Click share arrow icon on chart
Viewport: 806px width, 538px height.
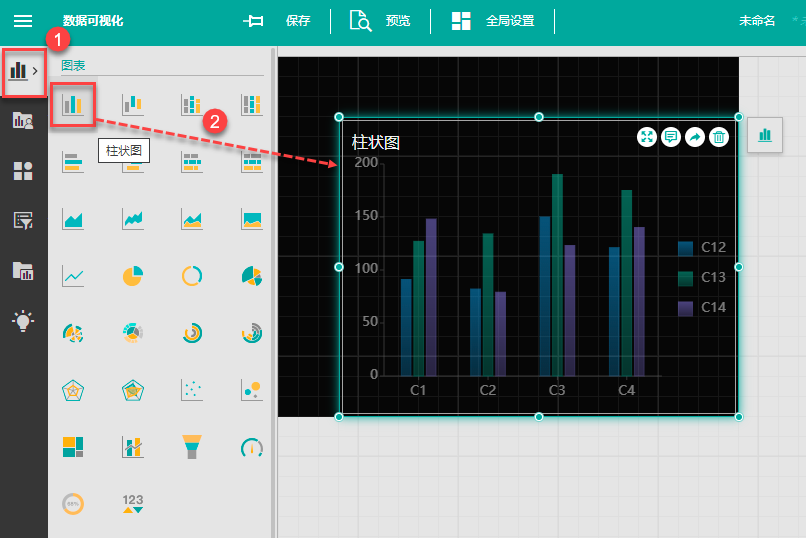pos(694,137)
